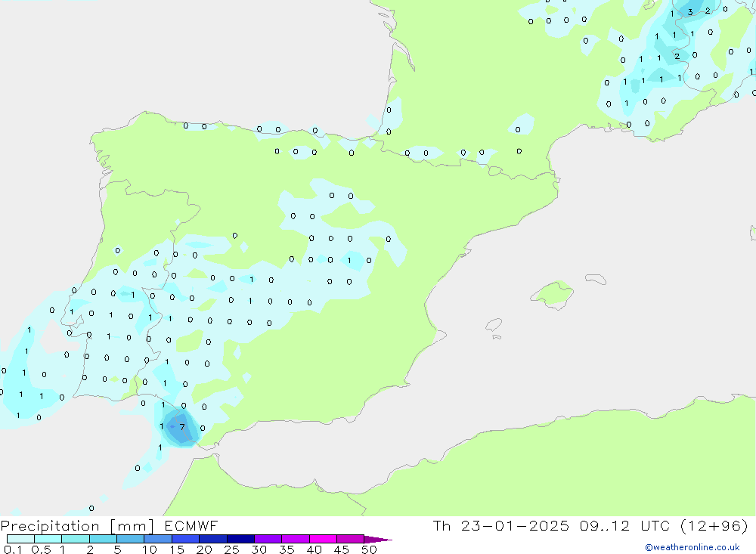Image resolution: width=756 pixels, height=554 pixels.
Task: Click the 'Precipitation [mm]' title text
Action: coord(77,526)
